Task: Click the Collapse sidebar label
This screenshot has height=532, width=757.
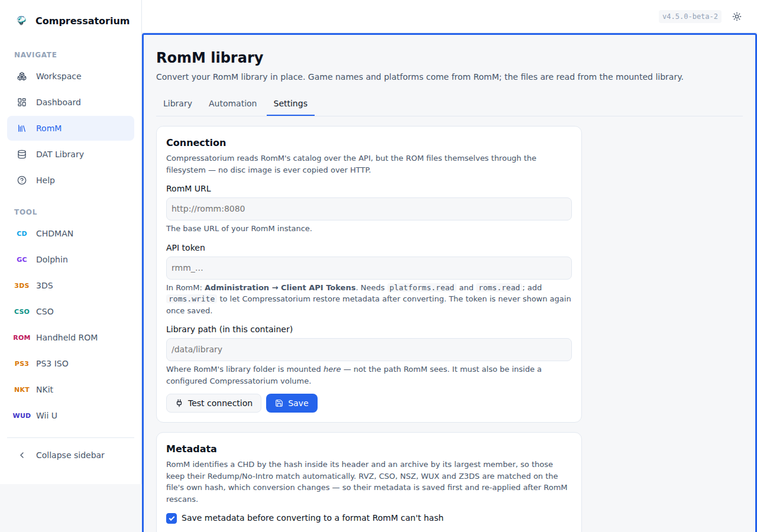Action: click(70, 455)
